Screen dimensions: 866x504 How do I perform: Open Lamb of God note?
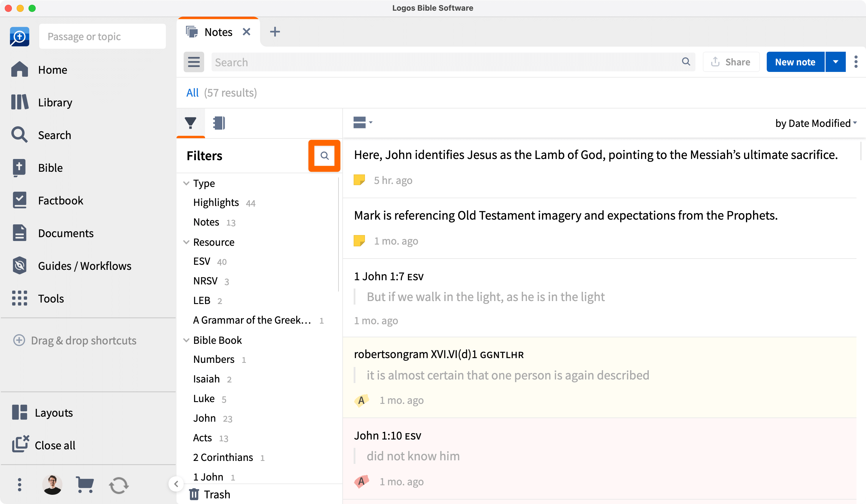pyautogui.click(x=600, y=168)
